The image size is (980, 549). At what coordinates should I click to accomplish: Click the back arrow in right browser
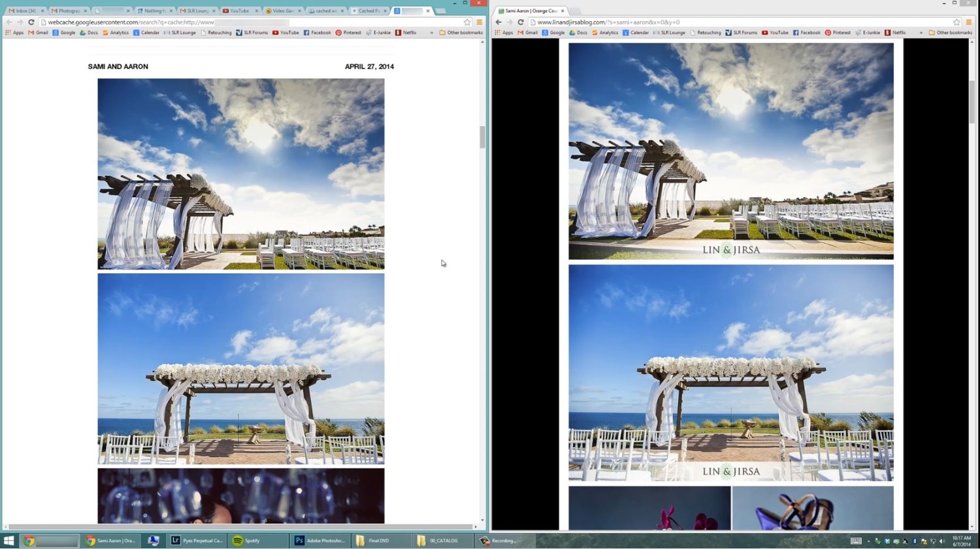tap(498, 22)
